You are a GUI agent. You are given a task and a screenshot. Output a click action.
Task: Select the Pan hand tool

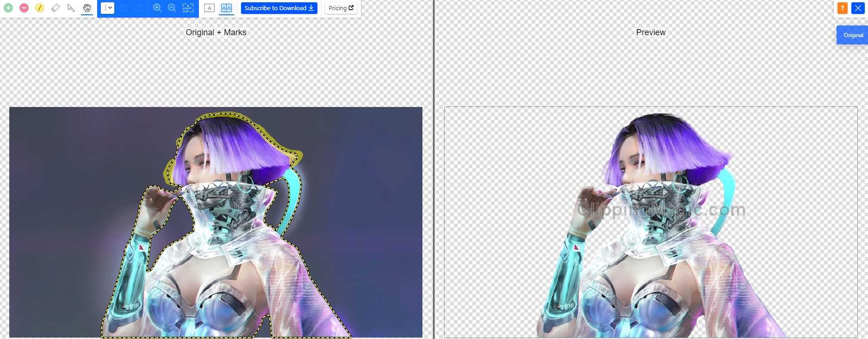[x=87, y=8]
